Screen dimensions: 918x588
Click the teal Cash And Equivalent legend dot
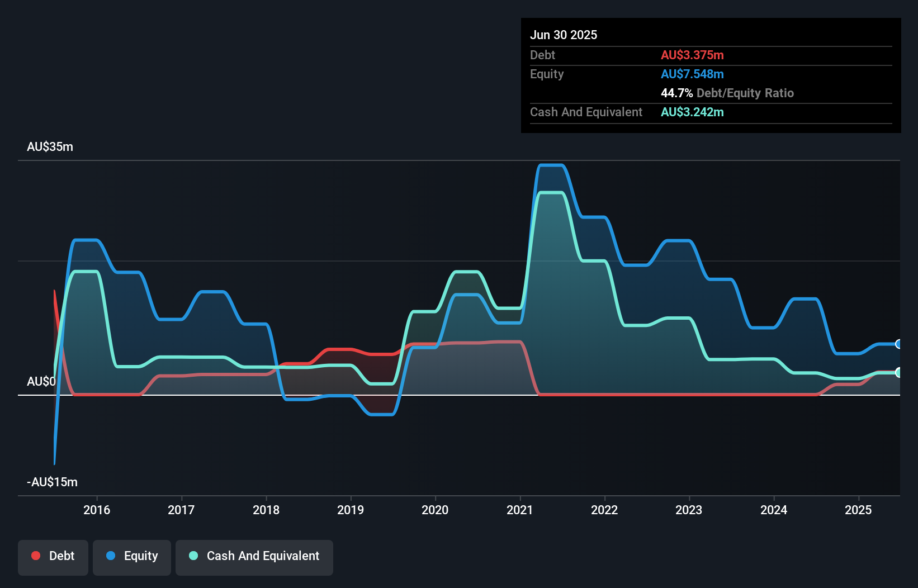click(193, 556)
